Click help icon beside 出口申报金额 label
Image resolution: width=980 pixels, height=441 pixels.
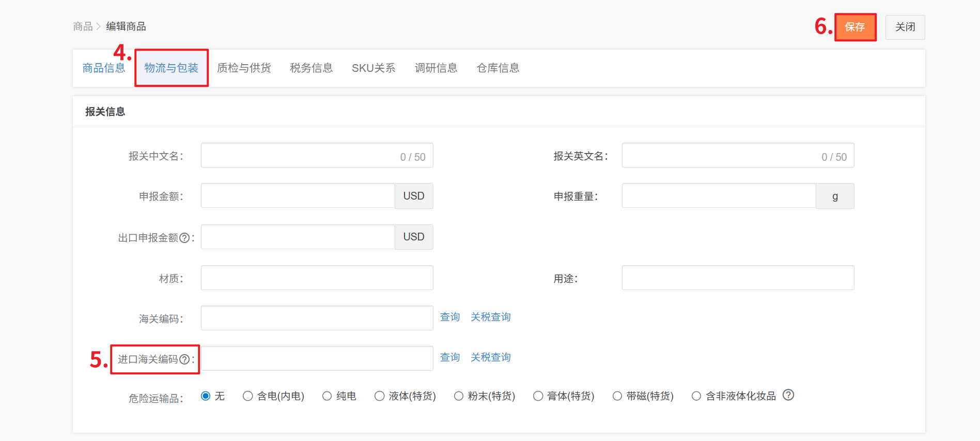pos(184,238)
